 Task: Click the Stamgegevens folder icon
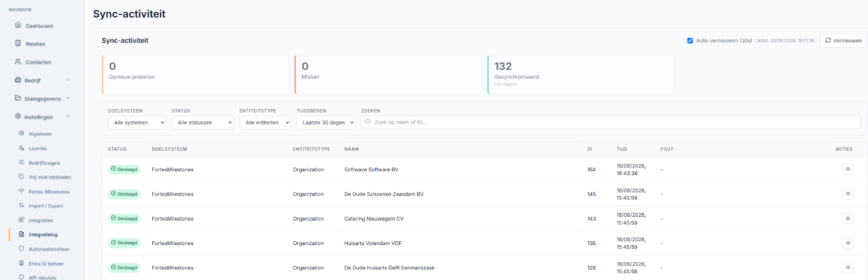(x=18, y=98)
